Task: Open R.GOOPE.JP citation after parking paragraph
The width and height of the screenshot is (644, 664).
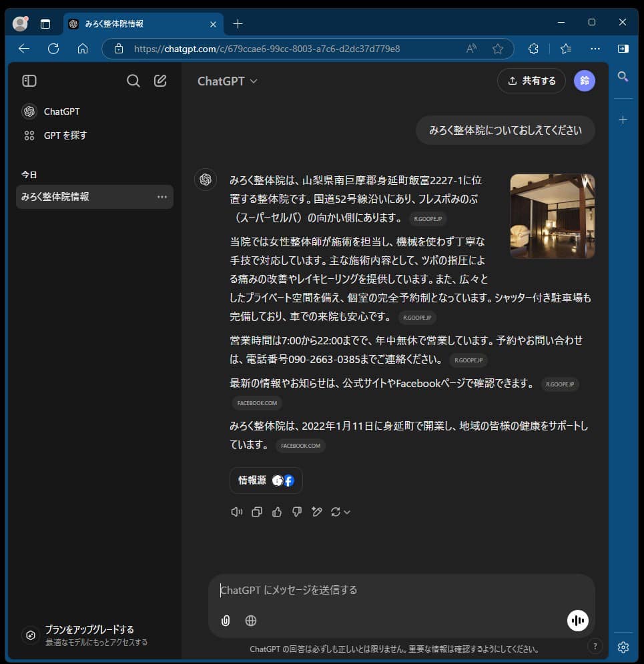Action: tap(417, 318)
